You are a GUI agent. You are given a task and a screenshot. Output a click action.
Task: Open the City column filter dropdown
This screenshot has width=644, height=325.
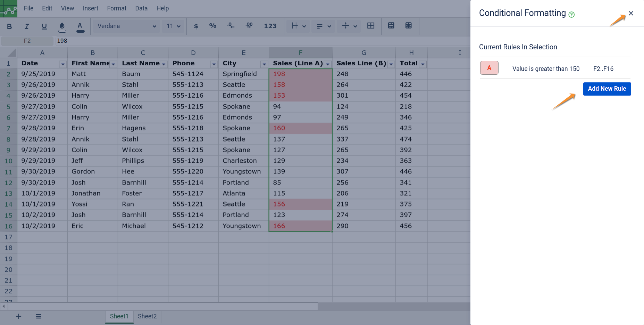pyautogui.click(x=264, y=64)
